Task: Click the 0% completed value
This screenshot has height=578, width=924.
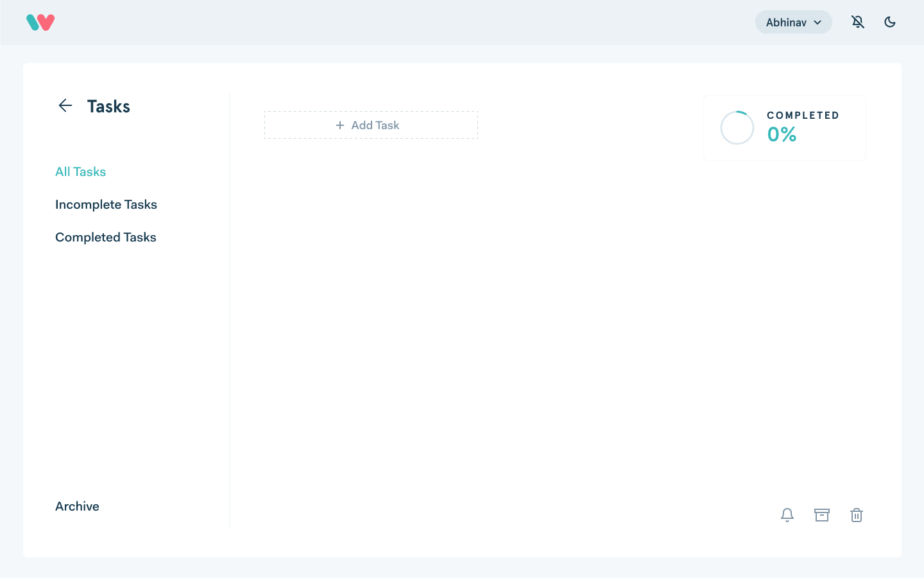Action: click(782, 134)
